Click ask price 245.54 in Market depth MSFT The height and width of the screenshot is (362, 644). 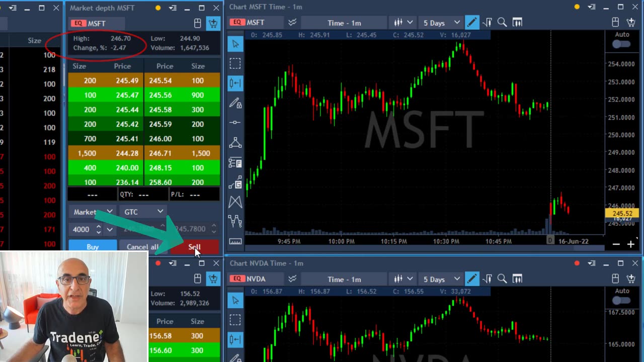click(160, 80)
